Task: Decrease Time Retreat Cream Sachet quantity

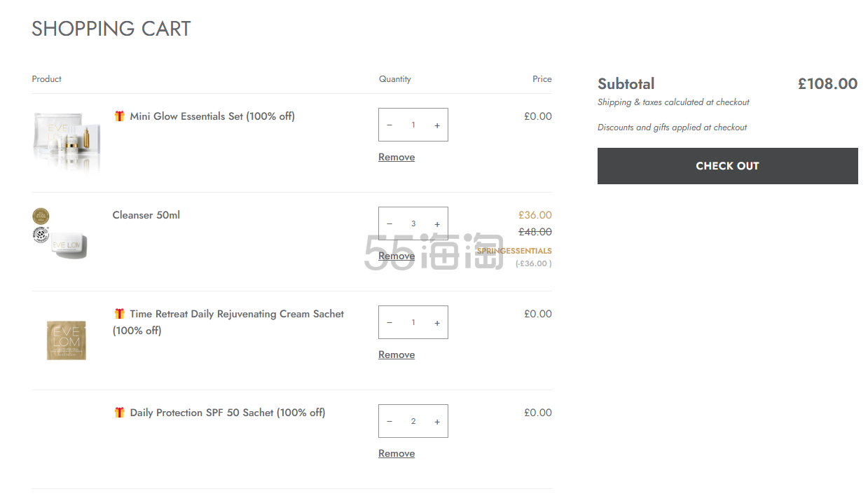Action: 390,323
